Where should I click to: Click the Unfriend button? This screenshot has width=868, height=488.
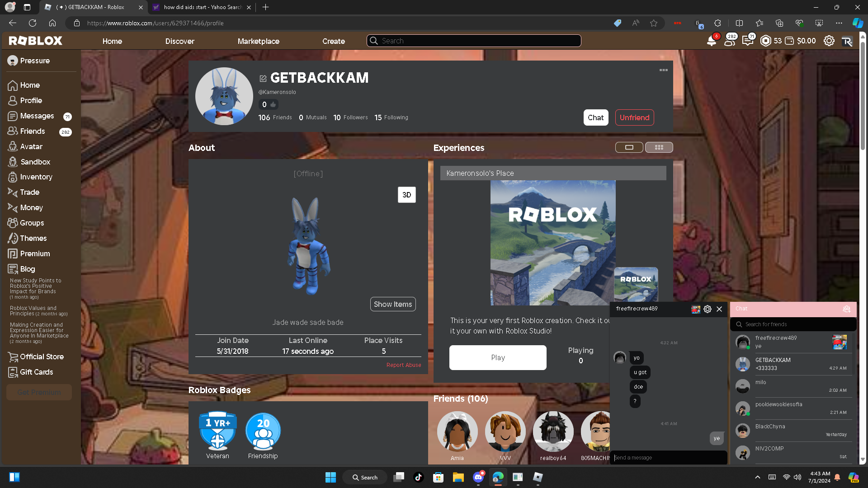(634, 117)
